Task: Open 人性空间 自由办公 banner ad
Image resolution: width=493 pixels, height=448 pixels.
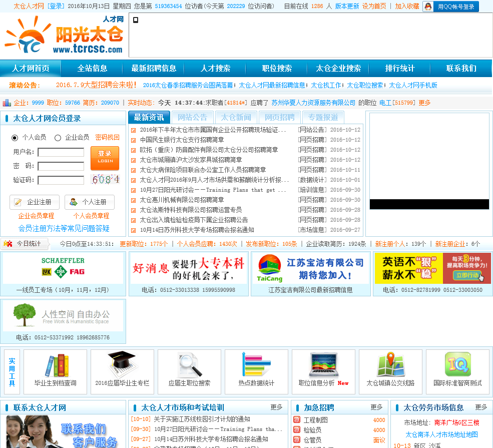Action: (x=63, y=316)
